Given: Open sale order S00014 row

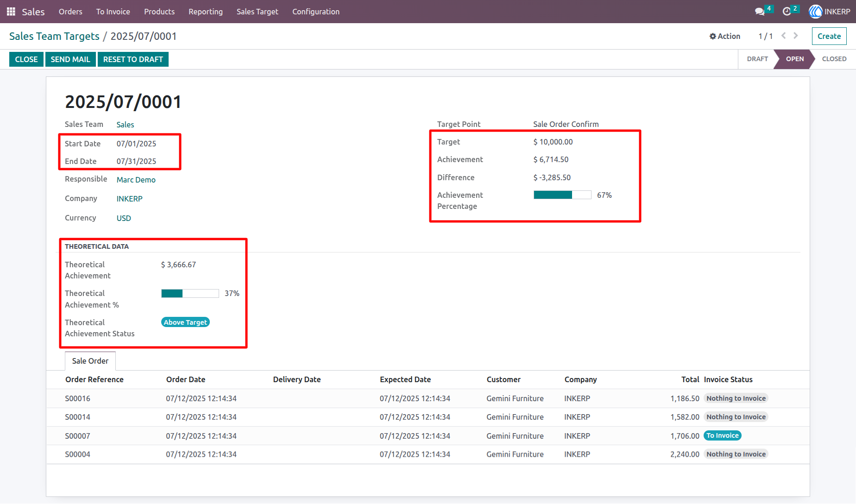Looking at the screenshot, I should coord(428,417).
